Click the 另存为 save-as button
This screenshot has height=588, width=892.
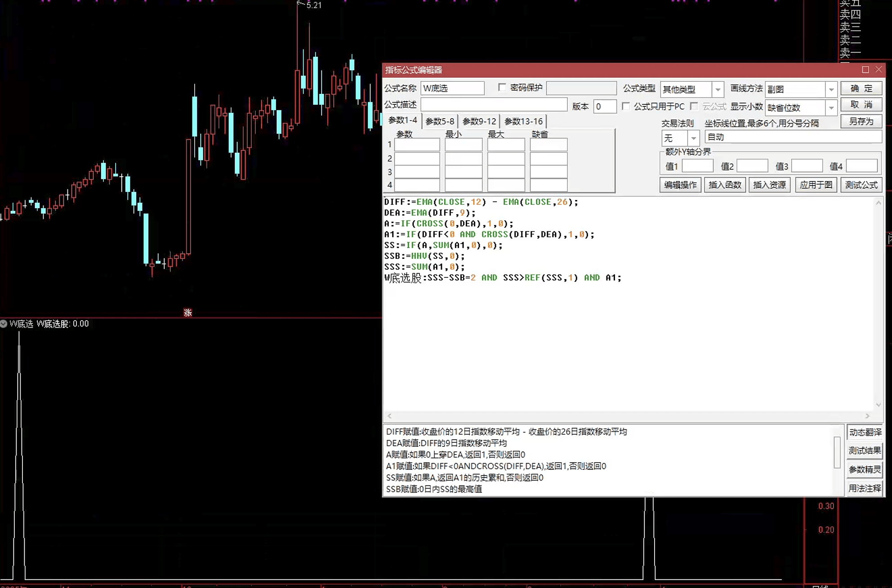pos(861,121)
